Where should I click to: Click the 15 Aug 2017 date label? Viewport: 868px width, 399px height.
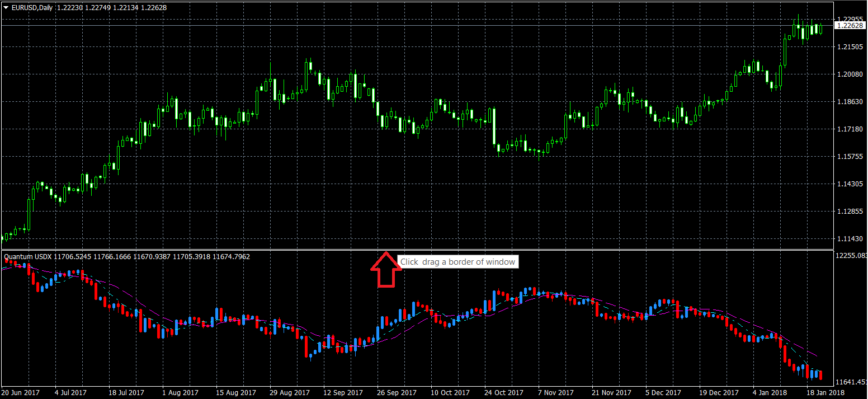(235, 393)
